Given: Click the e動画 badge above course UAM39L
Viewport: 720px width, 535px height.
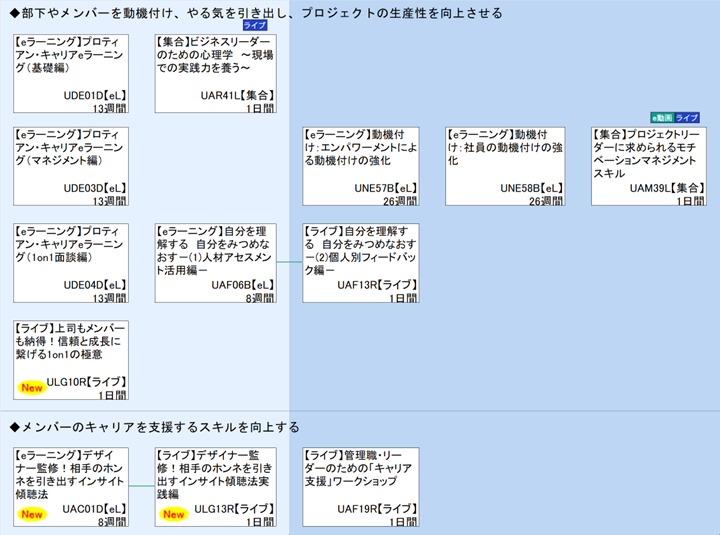Looking at the screenshot, I should tap(662, 118).
